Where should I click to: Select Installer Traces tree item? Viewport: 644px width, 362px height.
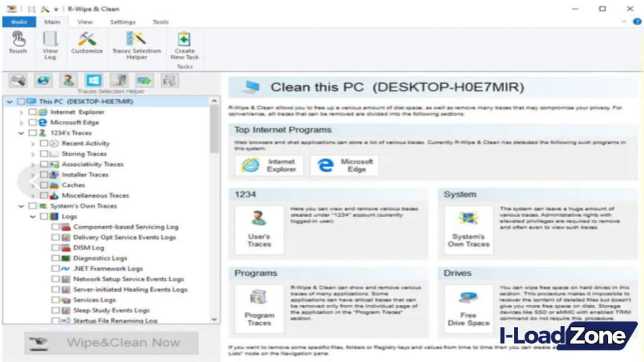85,175
